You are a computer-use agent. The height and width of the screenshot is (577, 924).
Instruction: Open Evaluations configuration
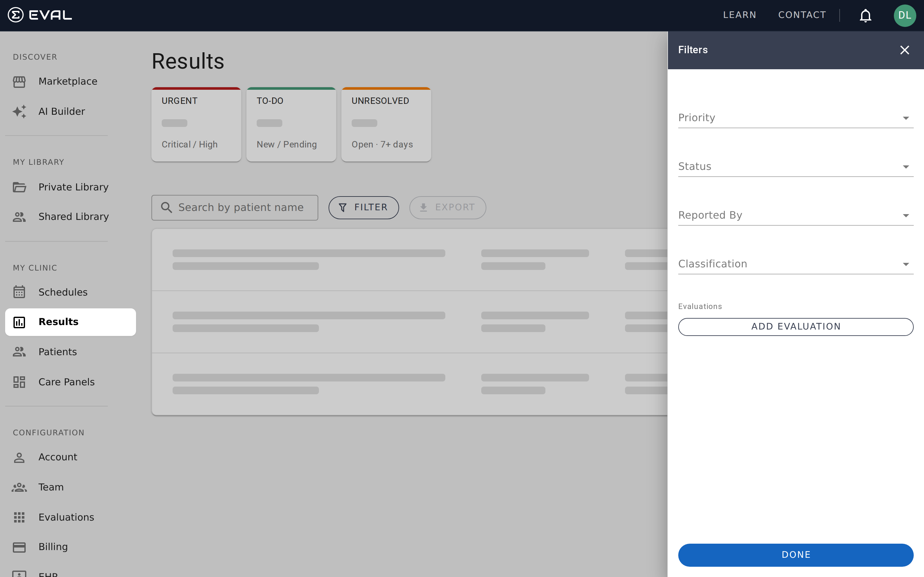click(x=66, y=517)
